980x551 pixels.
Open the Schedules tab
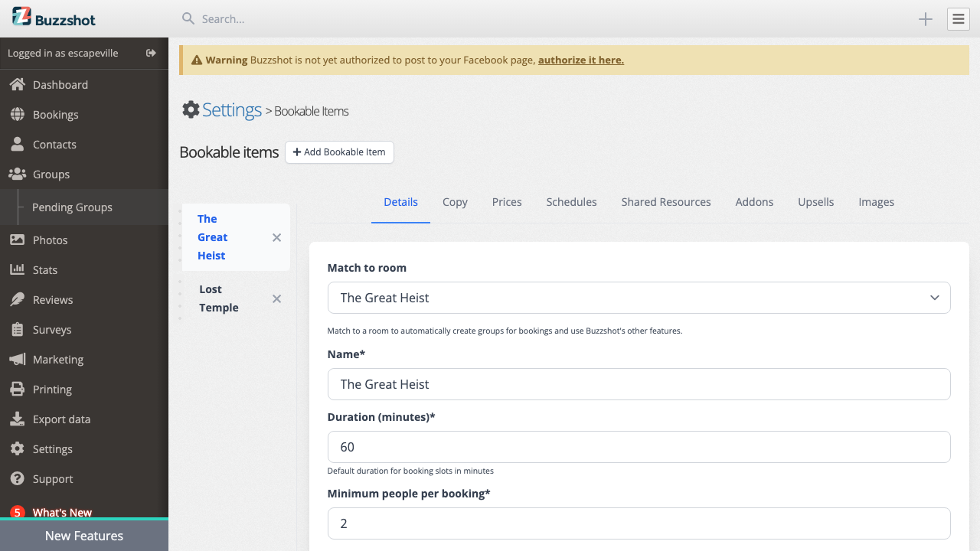[571, 202]
